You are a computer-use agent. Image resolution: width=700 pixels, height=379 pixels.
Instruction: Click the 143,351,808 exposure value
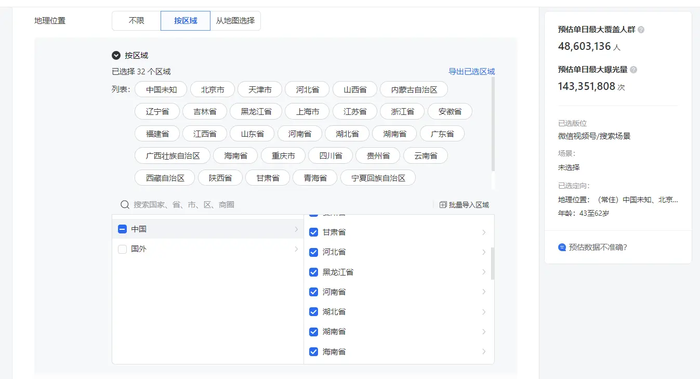[587, 86]
